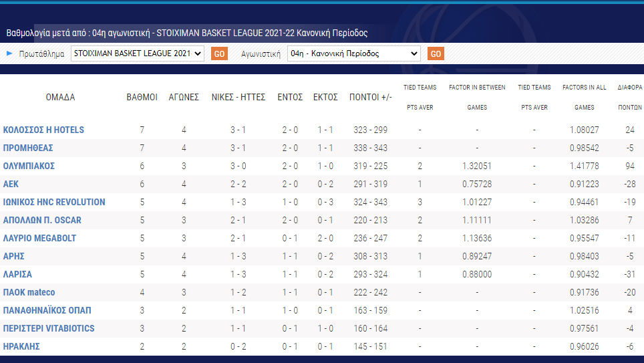The height and width of the screenshot is (363, 644).
Task: Select points value 163 - 159
Action: tap(371, 311)
